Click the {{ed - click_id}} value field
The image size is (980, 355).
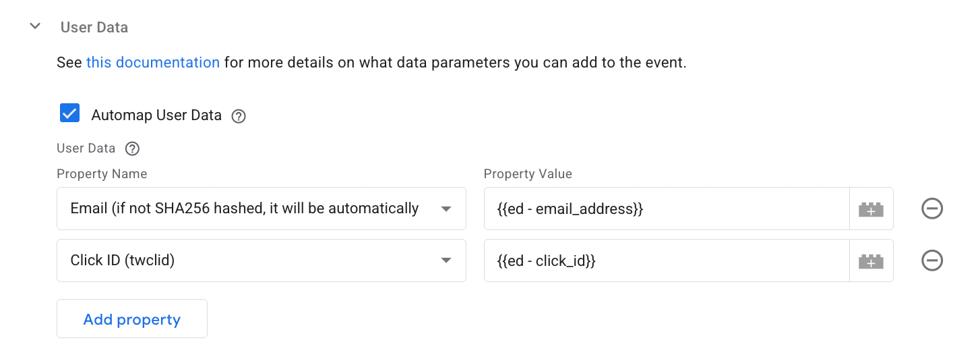[x=667, y=261]
